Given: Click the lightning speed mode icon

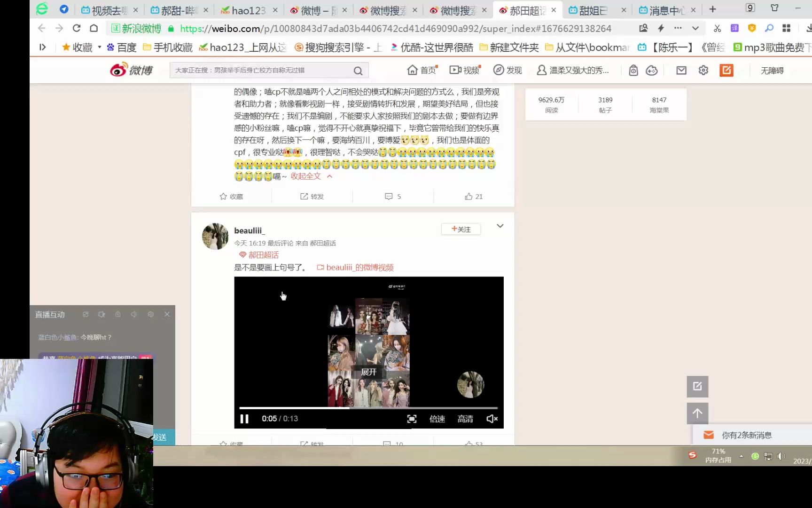Looking at the screenshot, I should pos(661,28).
